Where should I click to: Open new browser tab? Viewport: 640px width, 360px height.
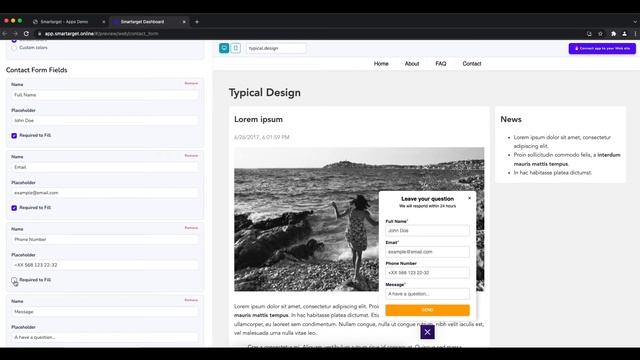[197, 22]
